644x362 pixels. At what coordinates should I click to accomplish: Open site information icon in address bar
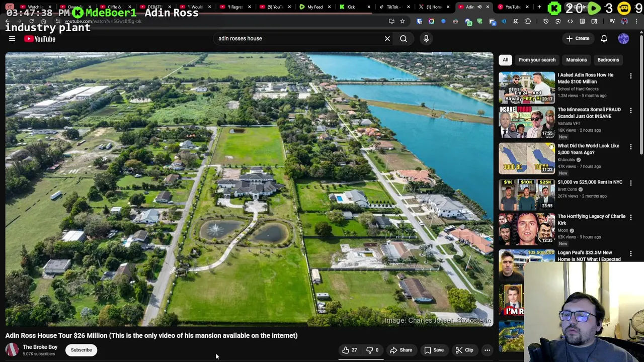pos(58,21)
